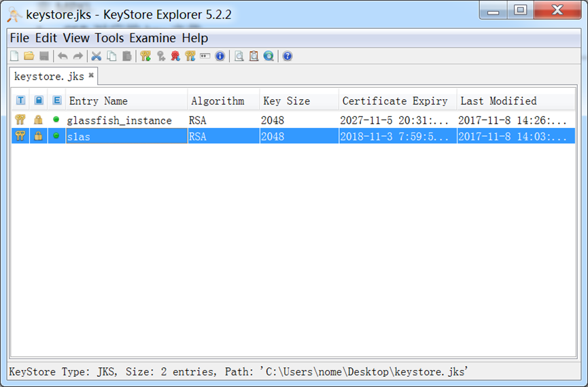
Task: Open a keystore using the folder icon
Action: click(x=29, y=56)
